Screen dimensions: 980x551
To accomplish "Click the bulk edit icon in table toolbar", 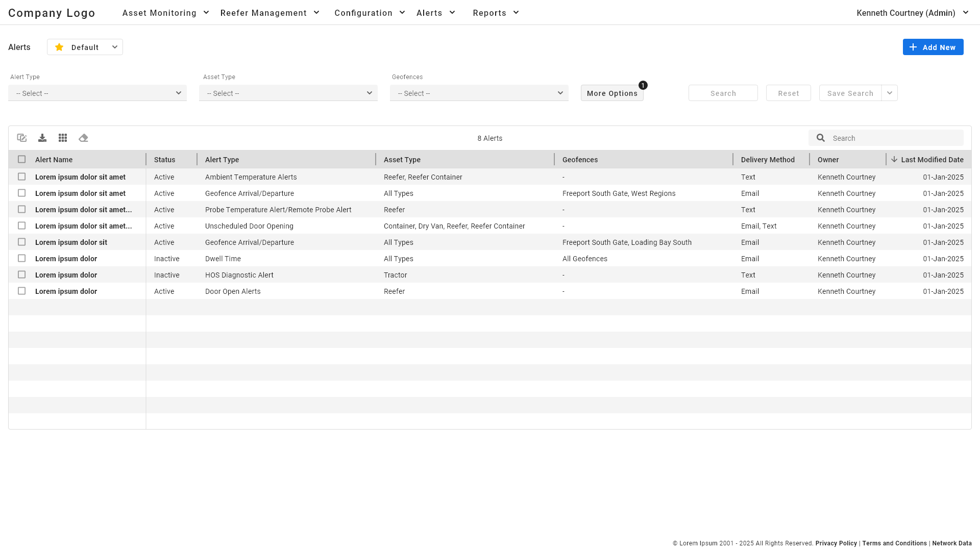I will pos(22,138).
